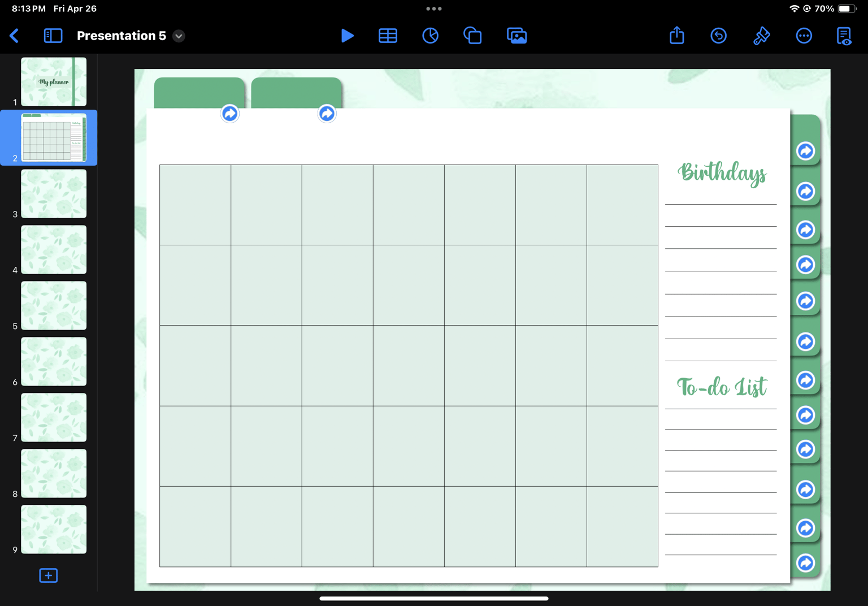
Task: Toggle the slide navigator sidebar icon
Action: pyautogui.click(x=53, y=36)
